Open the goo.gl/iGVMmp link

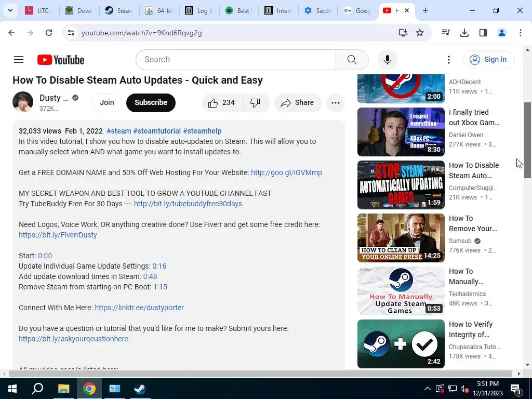coord(286,172)
